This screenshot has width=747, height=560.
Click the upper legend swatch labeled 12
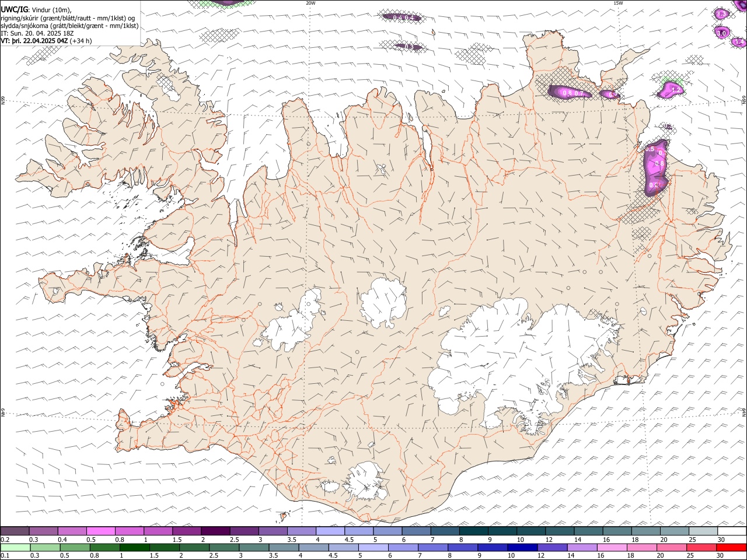(560, 531)
